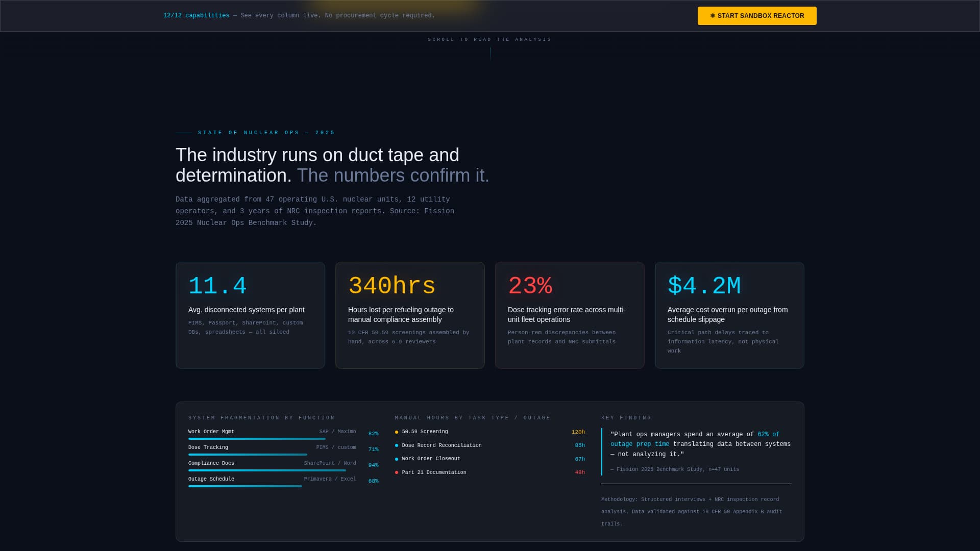This screenshot has height=551, width=980.
Task: Click the '50.59 Screening' row label
Action: tap(425, 432)
